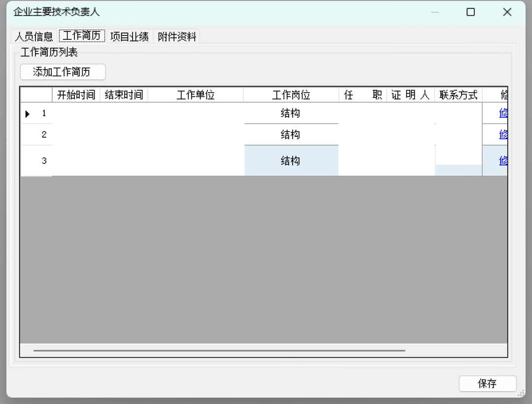Click the 联系方式 column header
This screenshot has width=532, height=404.
coord(458,95)
